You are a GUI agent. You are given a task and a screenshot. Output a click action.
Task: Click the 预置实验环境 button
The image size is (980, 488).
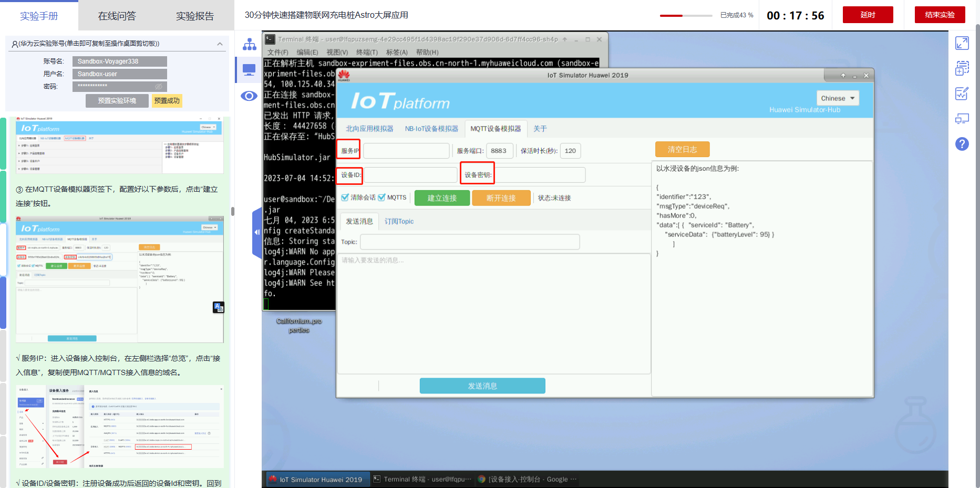coord(117,101)
